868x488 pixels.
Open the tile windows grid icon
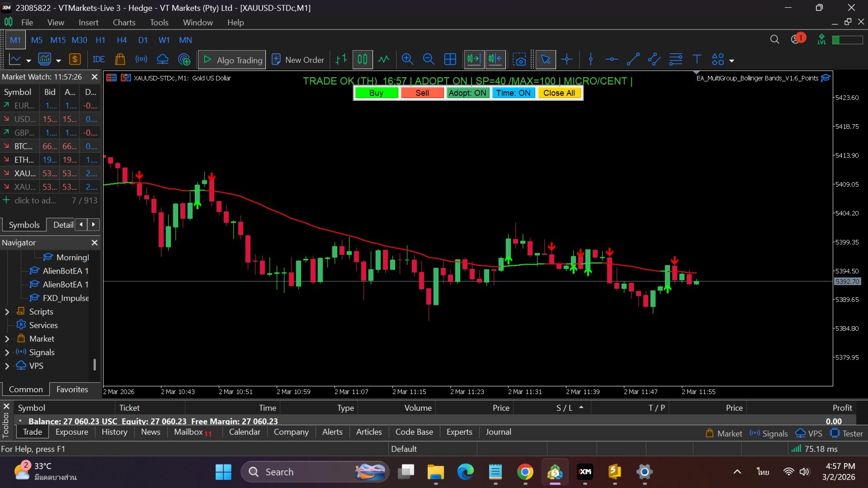pos(450,59)
